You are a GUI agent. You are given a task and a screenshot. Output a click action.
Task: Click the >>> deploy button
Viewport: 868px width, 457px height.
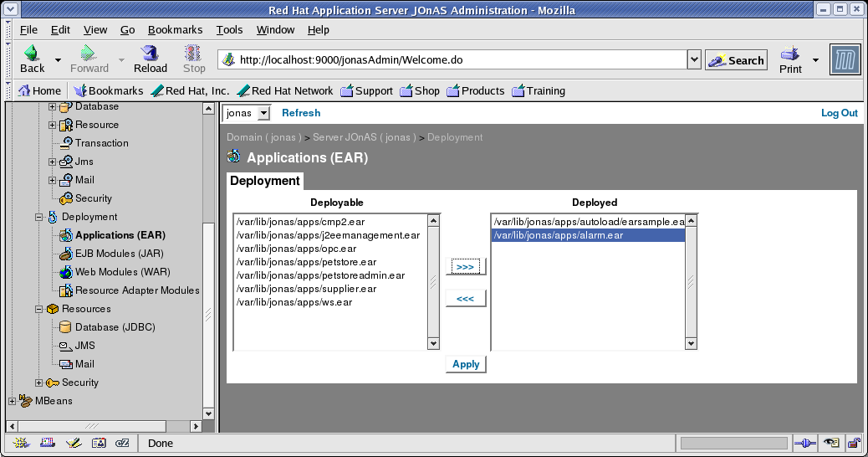[466, 267]
